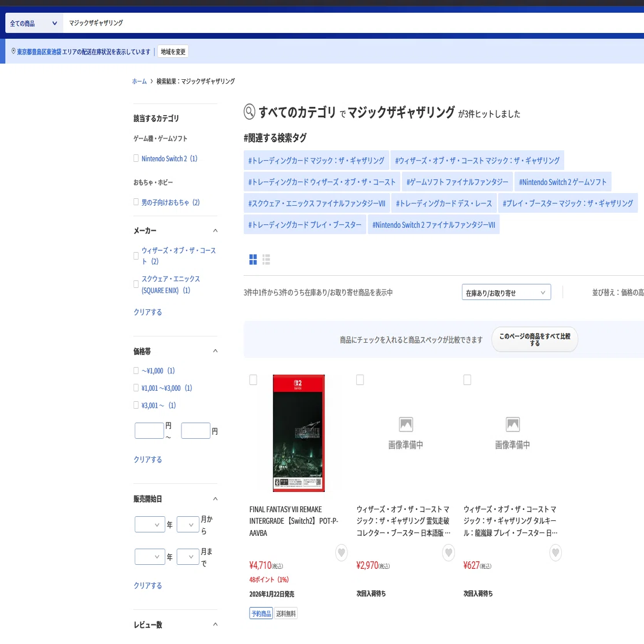Viewport: 644px width, 644px height.
Task: Select tag #トレーディングカード プレイ・ブースター
Action: click(x=304, y=225)
